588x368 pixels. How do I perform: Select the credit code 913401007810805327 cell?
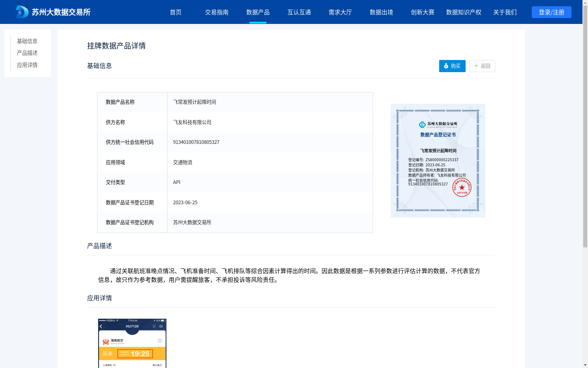(270, 142)
